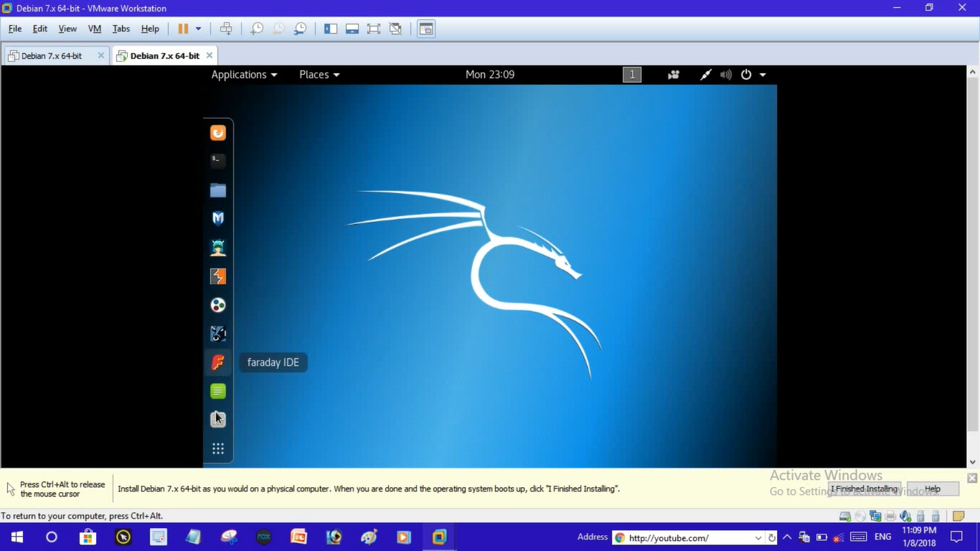Open the file manager from the dock
The height and width of the screenshot is (551, 980).
pos(217,189)
